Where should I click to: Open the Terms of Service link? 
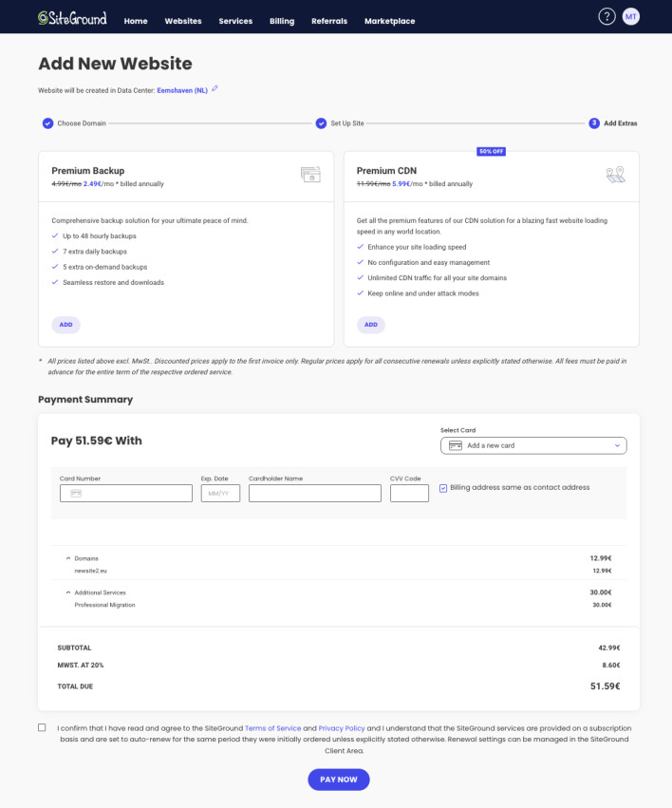tap(272, 728)
